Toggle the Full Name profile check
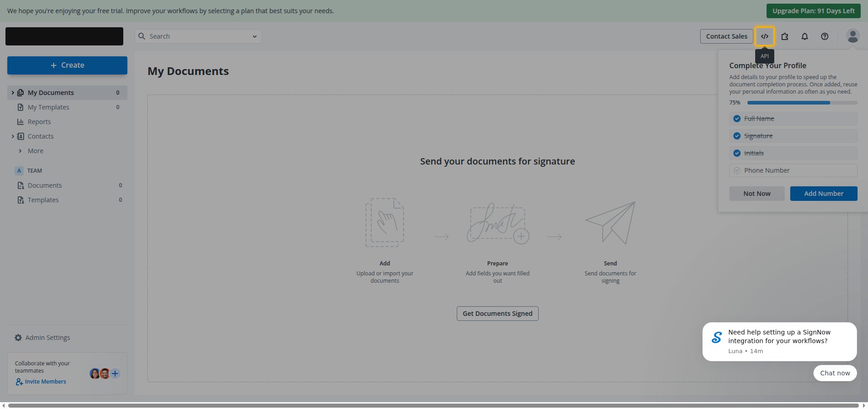Screen dimensions: 868x409 pos(737,119)
